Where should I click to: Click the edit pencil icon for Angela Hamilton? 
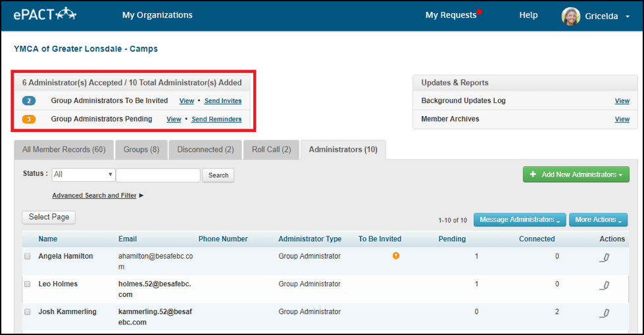pos(605,257)
